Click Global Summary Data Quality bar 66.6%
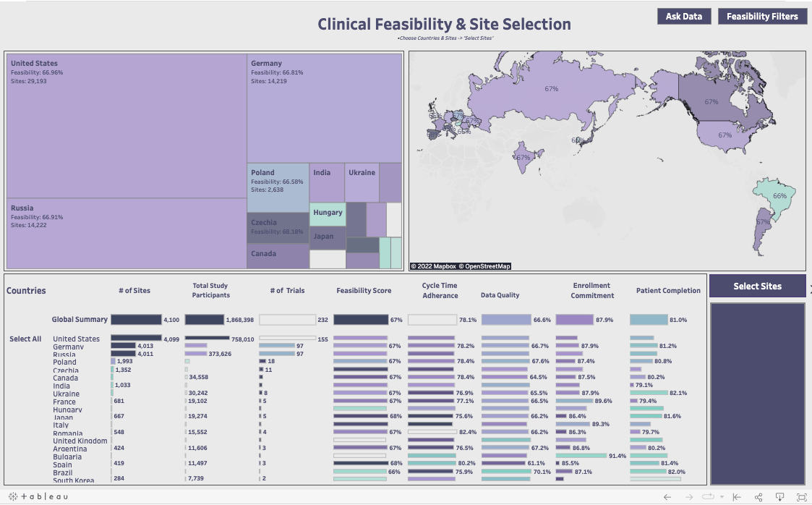812x505 pixels. tap(506, 320)
